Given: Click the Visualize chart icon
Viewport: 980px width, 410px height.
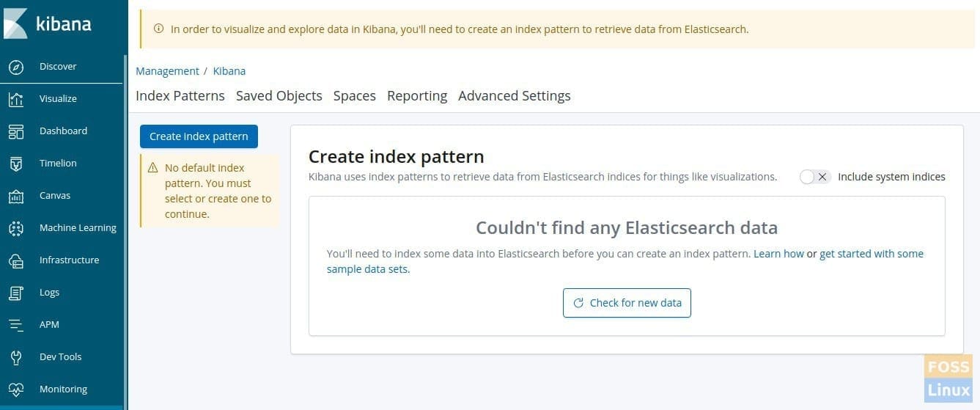Looking at the screenshot, I should [16, 99].
